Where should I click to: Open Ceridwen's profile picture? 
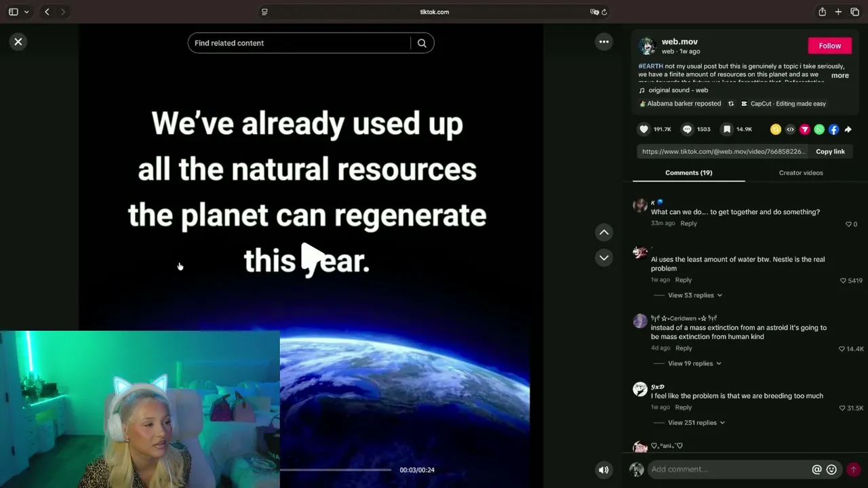click(x=640, y=321)
